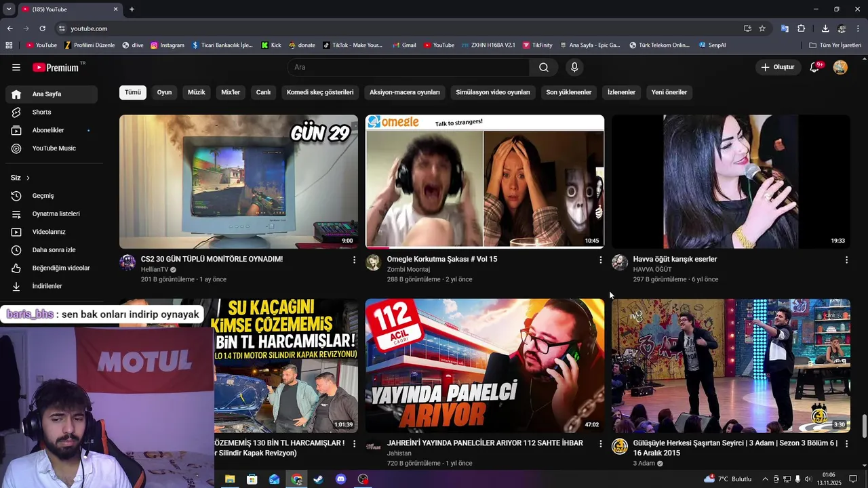868x488 pixels.
Task: Open YouTube Music from the sidebar
Action: pyautogui.click(x=52, y=148)
